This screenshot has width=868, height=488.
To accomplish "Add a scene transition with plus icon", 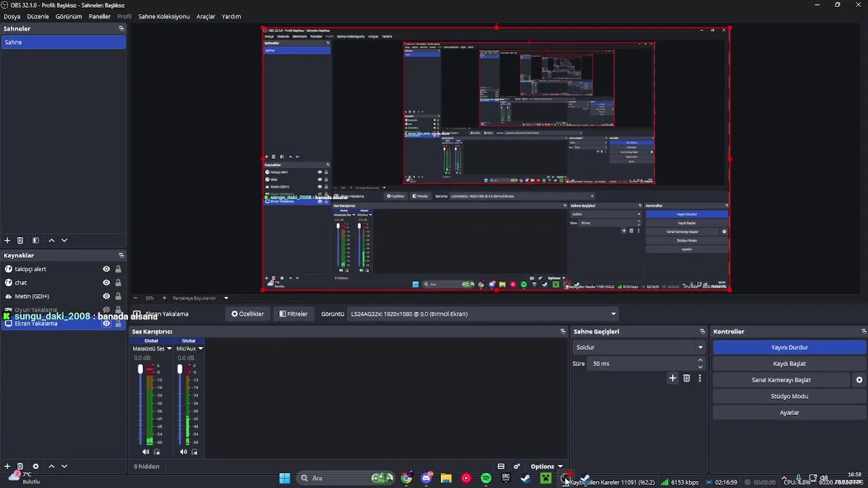I will tap(673, 378).
